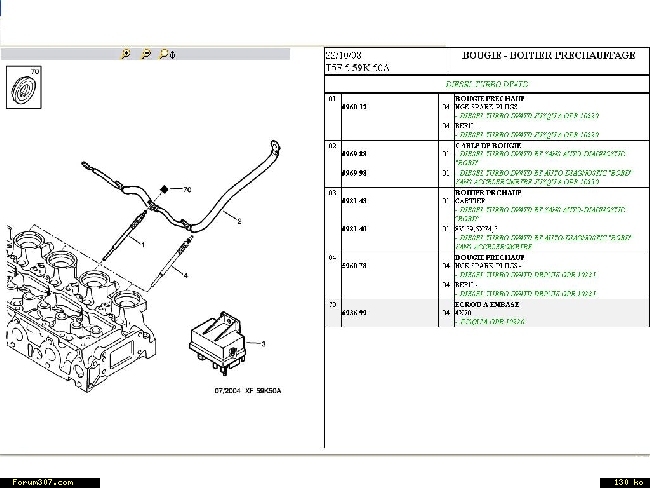Screen dimensions: 650x488
Task: Click part number 5981 40
Action: pyautogui.click(x=354, y=228)
